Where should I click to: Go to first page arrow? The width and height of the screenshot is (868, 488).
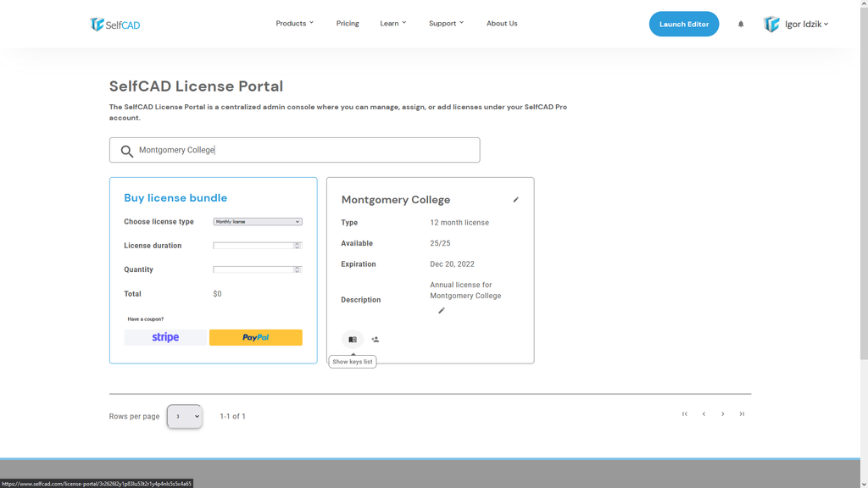point(685,413)
